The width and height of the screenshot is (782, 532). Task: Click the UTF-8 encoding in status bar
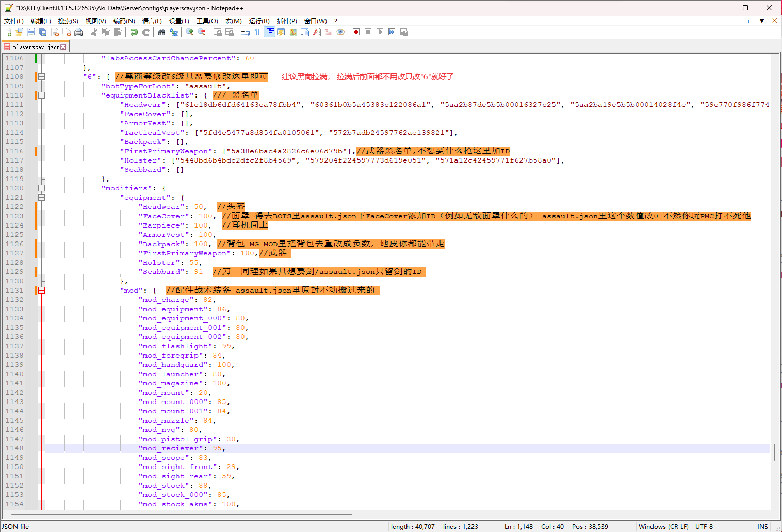[x=704, y=526]
